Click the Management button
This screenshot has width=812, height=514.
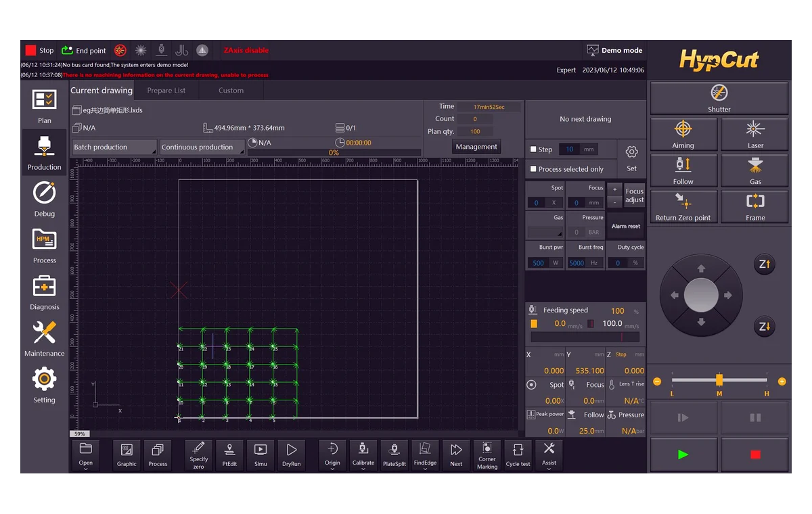(x=476, y=147)
